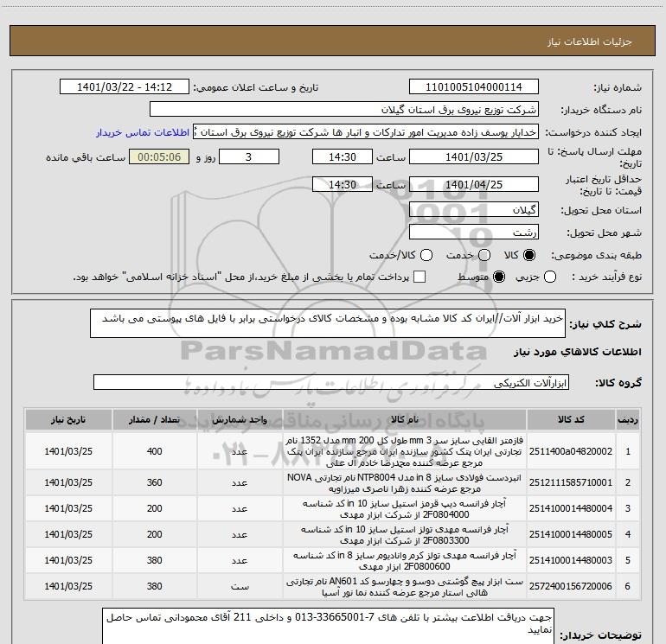Open the اطلاعات تماس خریدار link
666x644 pixels.
click(143, 132)
